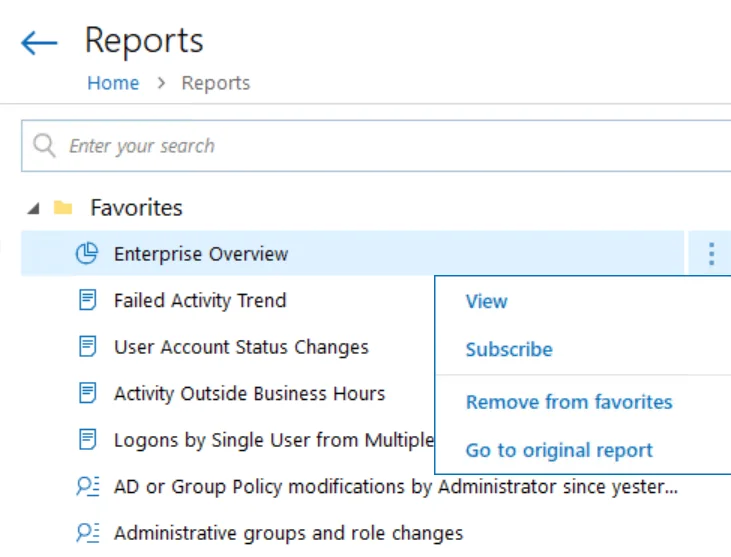Select Remove from favorites menu entry
Image resolution: width=731 pixels, height=557 pixels.
569,402
